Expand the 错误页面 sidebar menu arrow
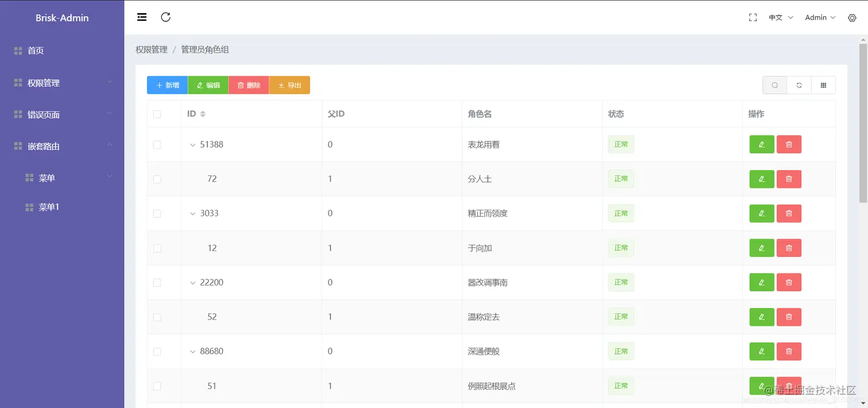The width and height of the screenshot is (868, 408). tap(110, 114)
